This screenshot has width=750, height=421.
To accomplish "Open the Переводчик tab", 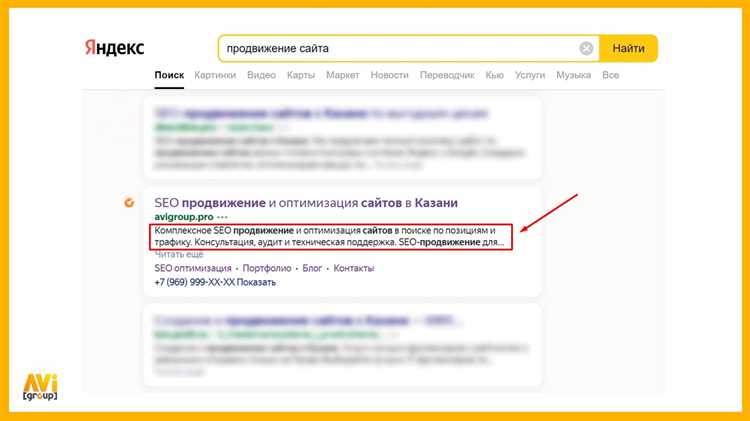I will (x=447, y=75).
